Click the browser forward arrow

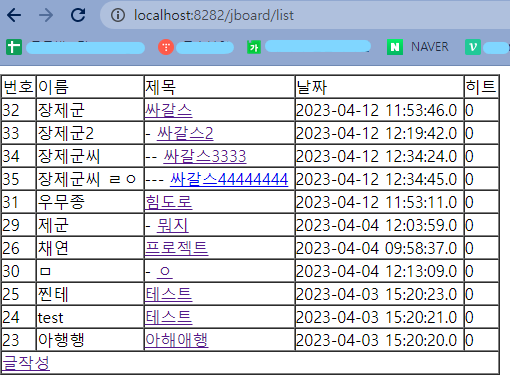click(46, 15)
